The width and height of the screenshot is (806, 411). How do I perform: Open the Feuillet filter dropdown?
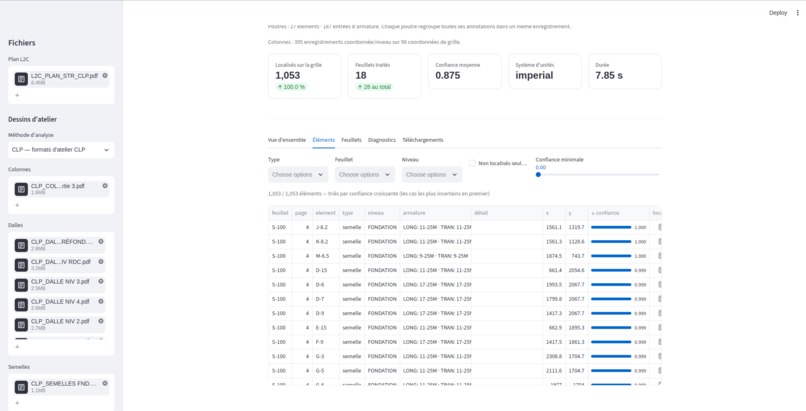pos(365,175)
